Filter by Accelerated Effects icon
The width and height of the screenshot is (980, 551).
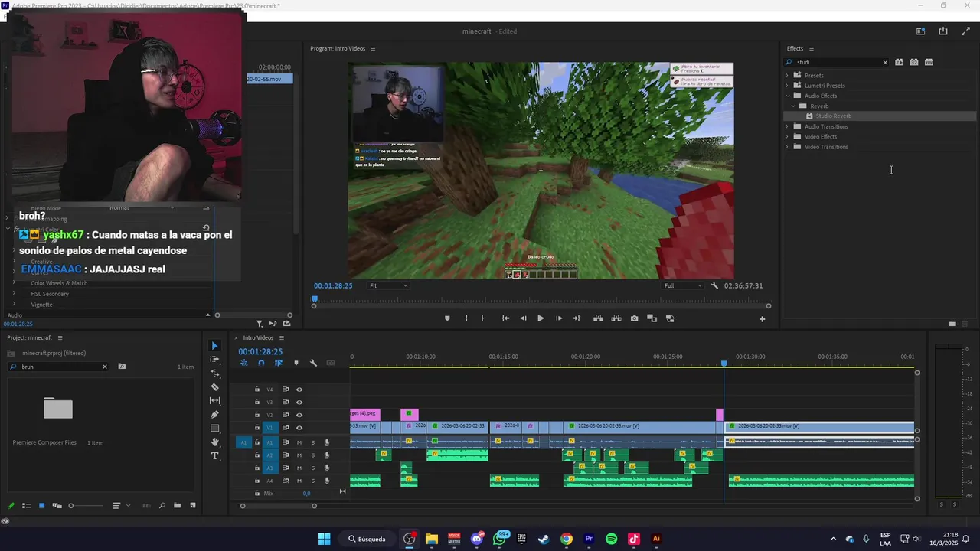coord(900,62)
